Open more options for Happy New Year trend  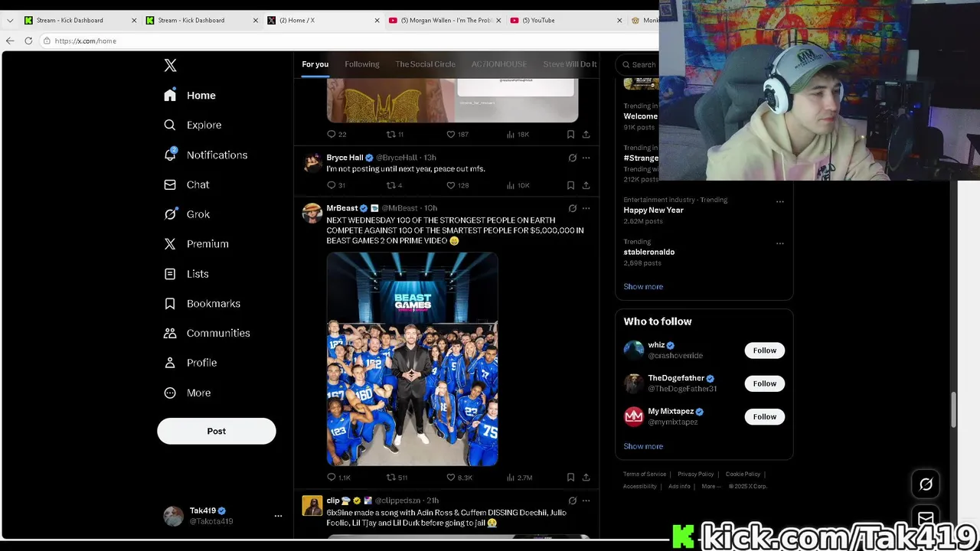click(779, 202)
